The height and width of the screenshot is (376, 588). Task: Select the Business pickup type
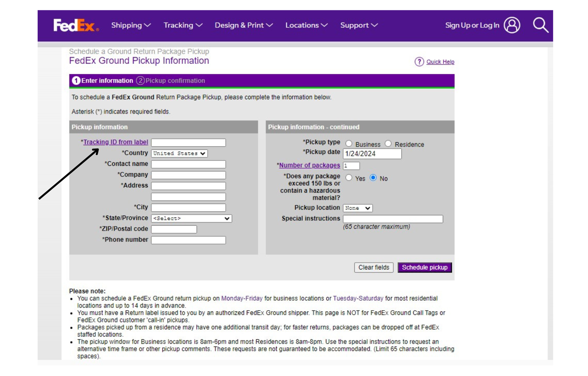pyautogui.click(x=349, y=144)
